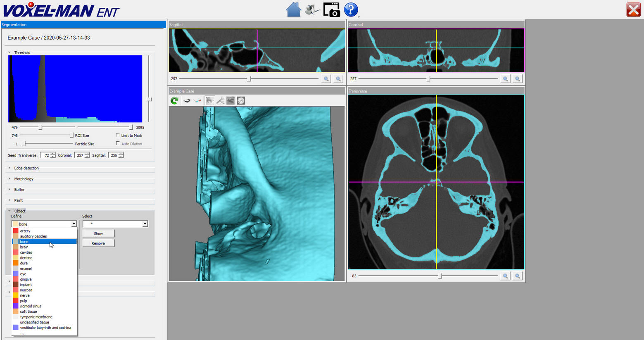Click the vertical histogram scale slider

coord(149,100)
